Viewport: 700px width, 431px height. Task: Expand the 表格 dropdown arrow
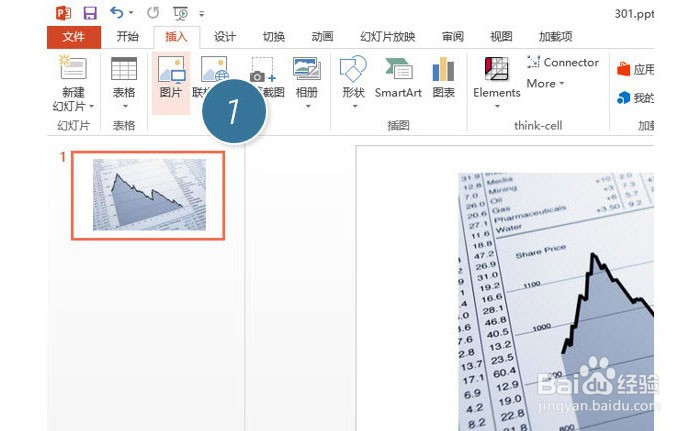125,106
